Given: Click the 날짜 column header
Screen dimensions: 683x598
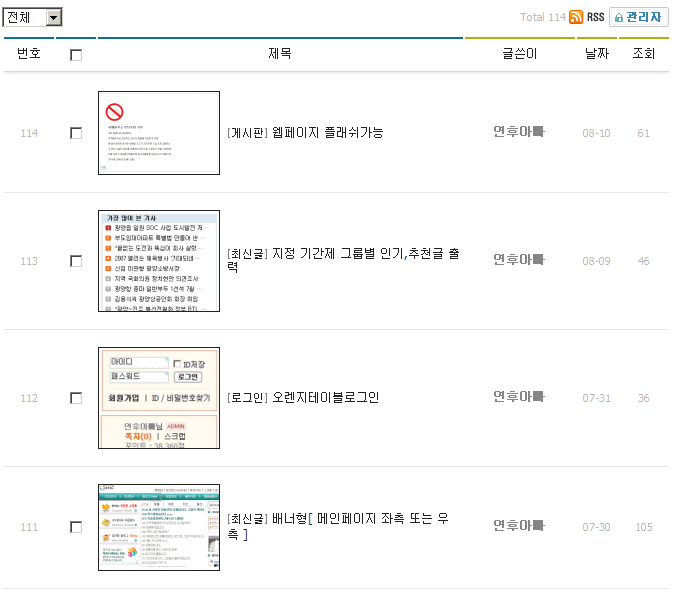Looking at the screenshot, I should click(x=596, y=54).
